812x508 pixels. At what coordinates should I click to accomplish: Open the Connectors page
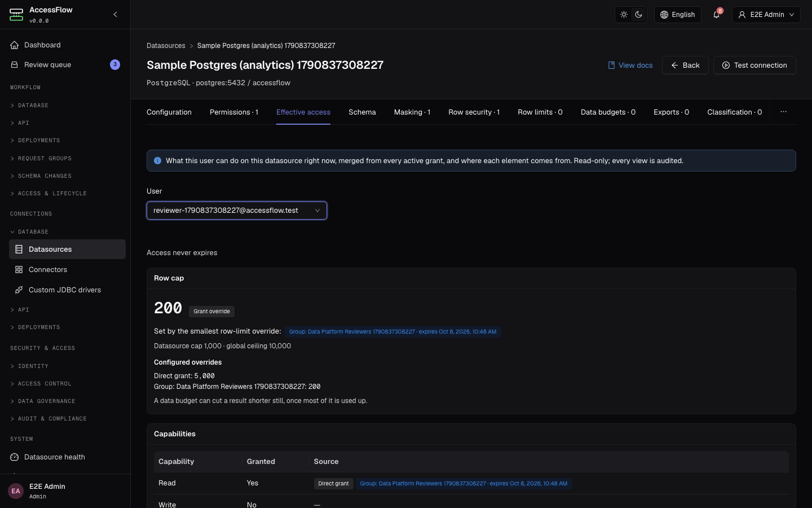[67, 270]
